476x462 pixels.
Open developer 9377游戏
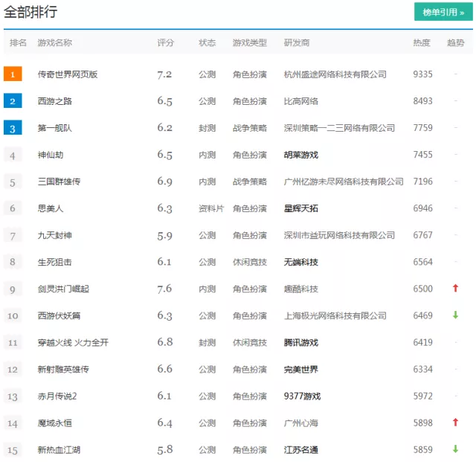click(x=302, y=396)
